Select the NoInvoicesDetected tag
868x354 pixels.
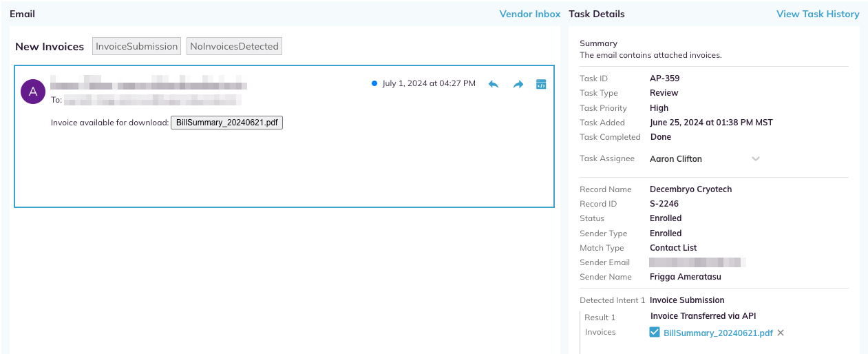click(x=235, y=46)
